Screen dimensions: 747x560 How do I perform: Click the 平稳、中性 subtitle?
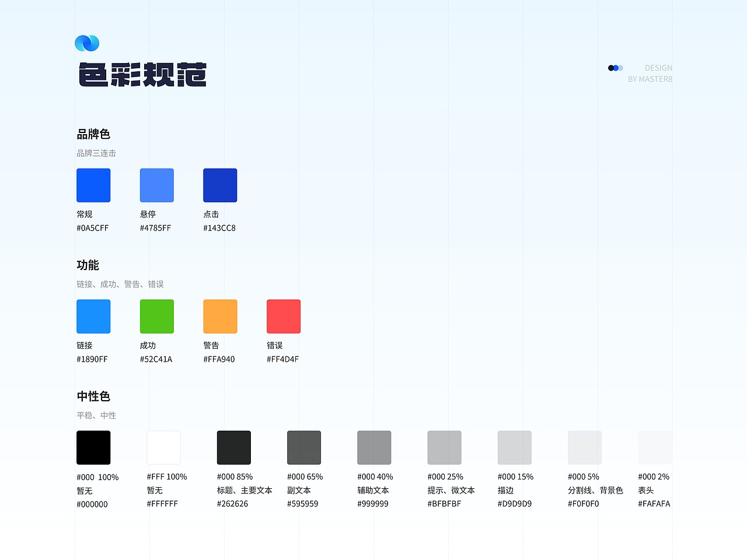click(x=96, y=416)
